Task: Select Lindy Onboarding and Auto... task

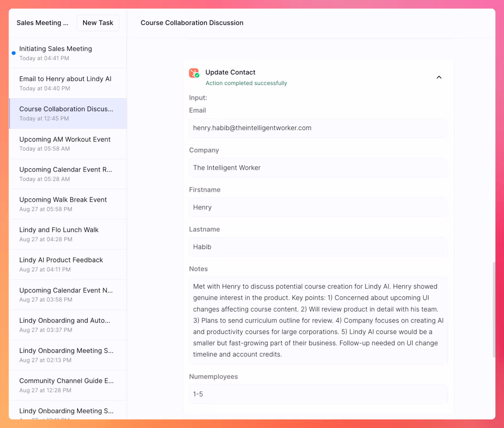Action: [x=68, y=325]
